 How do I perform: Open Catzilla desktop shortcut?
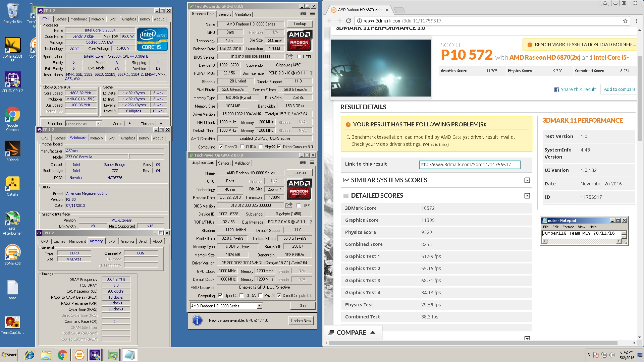tap(12, 186)
